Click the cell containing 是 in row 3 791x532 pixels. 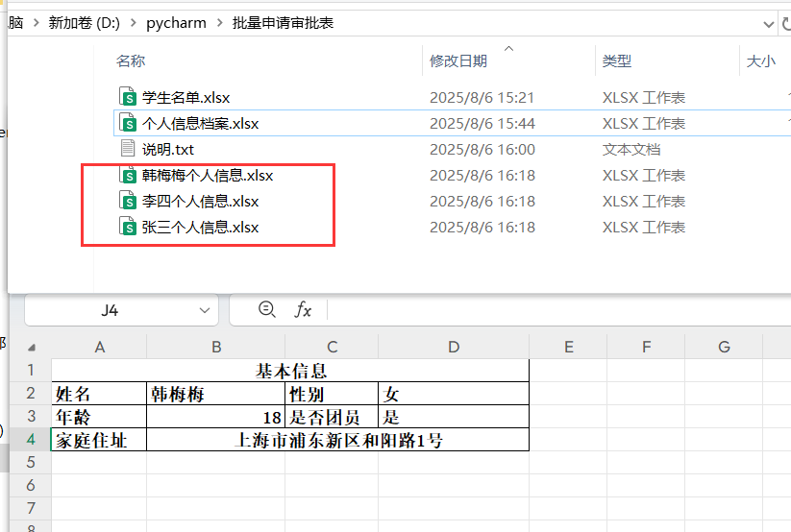click(x=454, y=417)
